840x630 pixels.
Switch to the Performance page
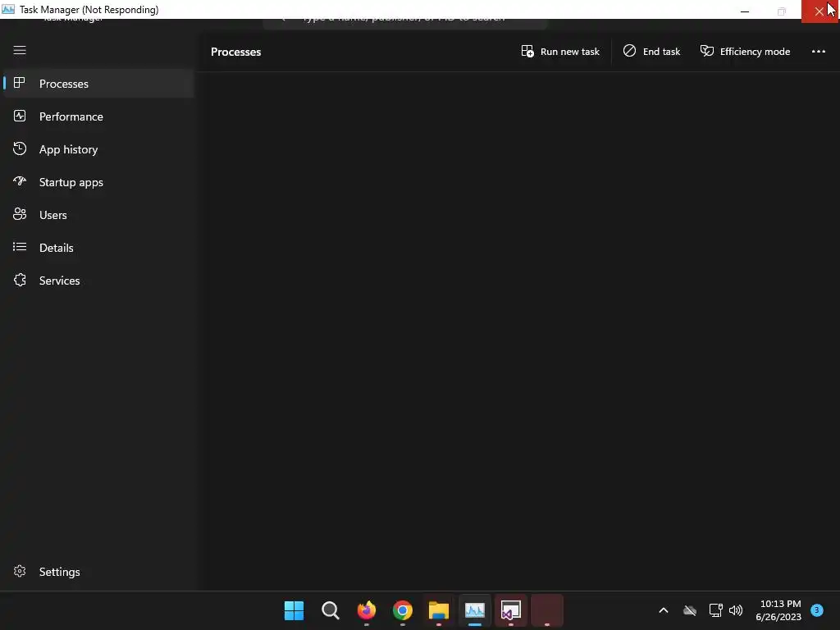point(98,116)
